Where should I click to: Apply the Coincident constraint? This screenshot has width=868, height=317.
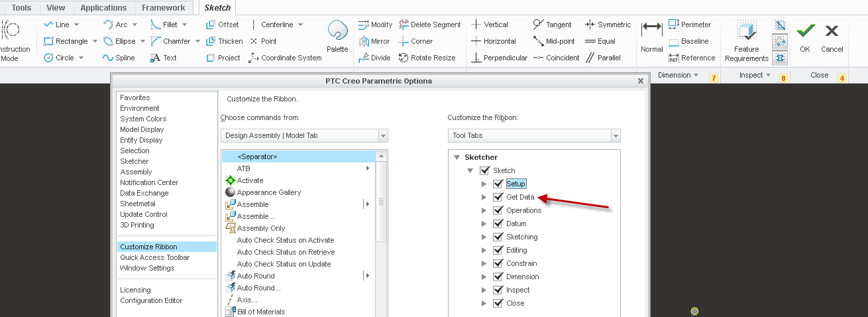[556, 58]
